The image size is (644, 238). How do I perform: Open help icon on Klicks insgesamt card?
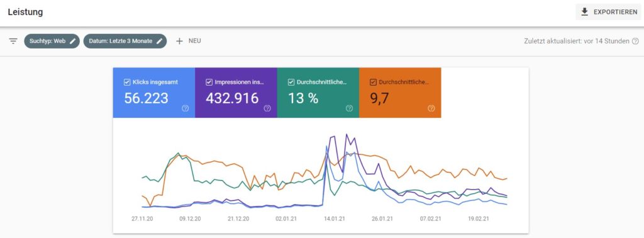click(x=186, y=108)
